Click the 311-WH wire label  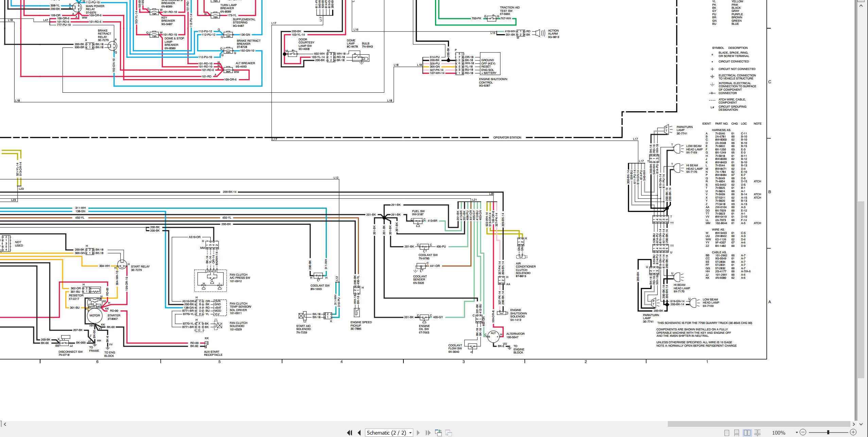coord(81,208)
